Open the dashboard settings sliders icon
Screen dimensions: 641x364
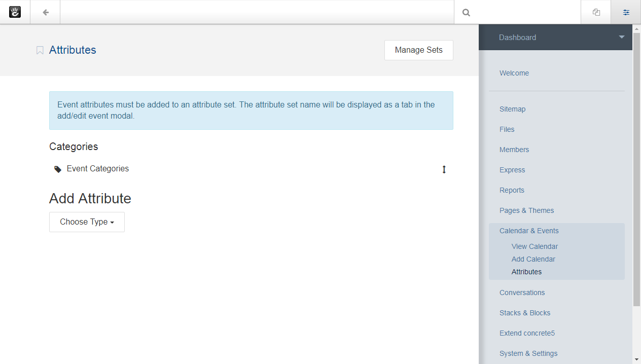coord(626,12)
